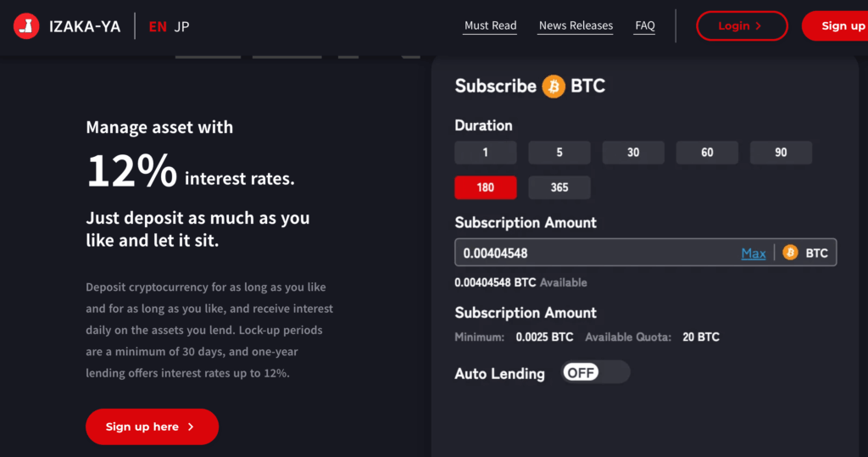Click the Auto Lending label

click(499, 374)
